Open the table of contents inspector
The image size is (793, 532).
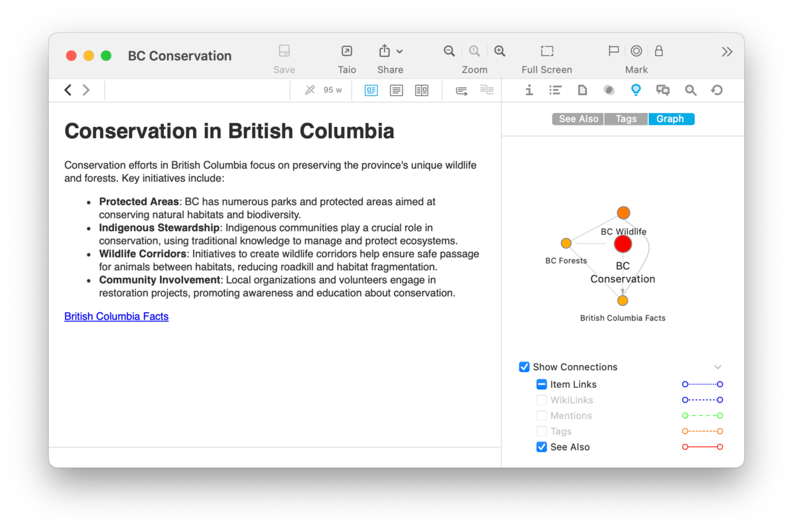tap(555, 91)
